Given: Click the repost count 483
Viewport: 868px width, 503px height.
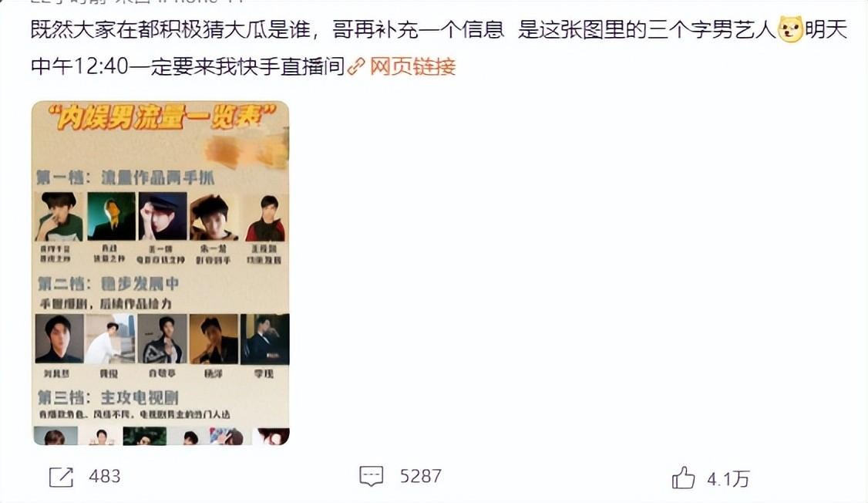Looking at the screenshot, I should (105, 477).
